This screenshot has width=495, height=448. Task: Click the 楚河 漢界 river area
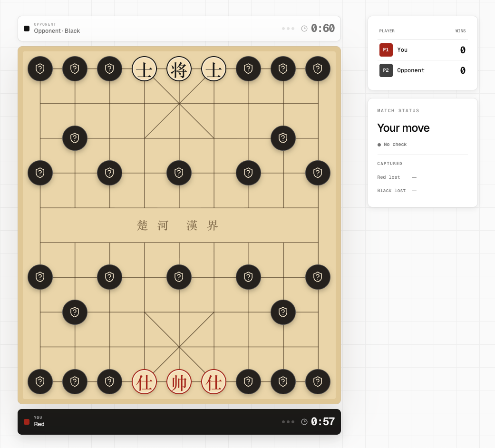(179, 225)
